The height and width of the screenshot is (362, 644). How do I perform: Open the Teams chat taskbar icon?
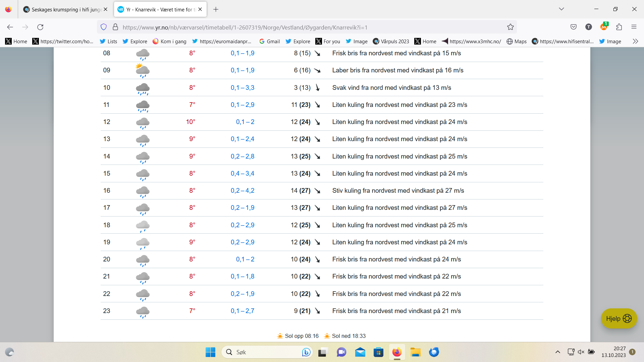pos(341,352)
